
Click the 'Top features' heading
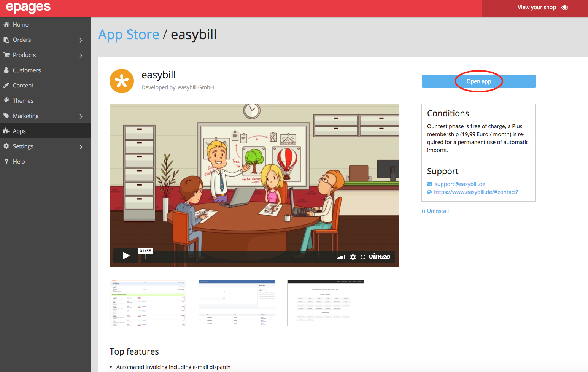[x=134, y=351]
